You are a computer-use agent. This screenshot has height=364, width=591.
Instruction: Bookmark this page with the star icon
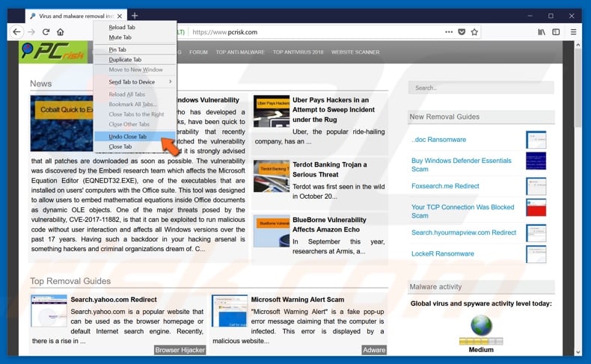(474, 32)
